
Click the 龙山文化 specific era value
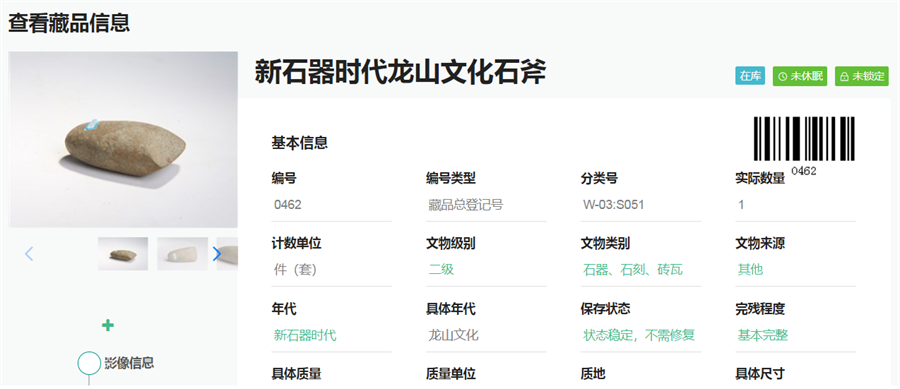tap(453, 335)
